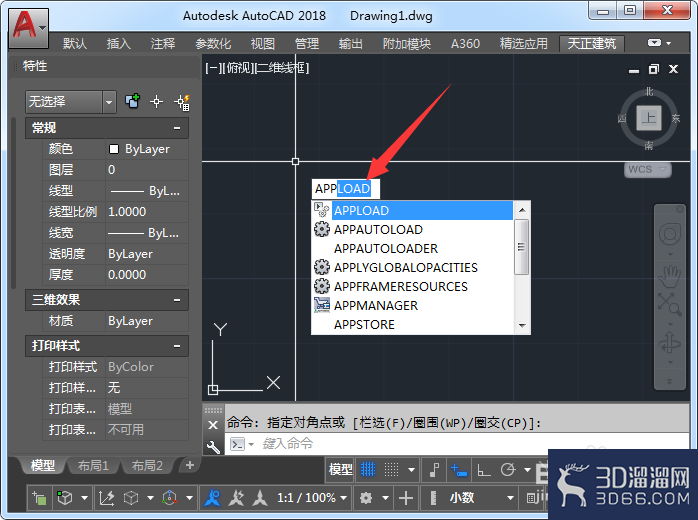This screenshot has width=698, height=520.
Task: Add a new layout with plus tab
Action: tap(190, 465)
